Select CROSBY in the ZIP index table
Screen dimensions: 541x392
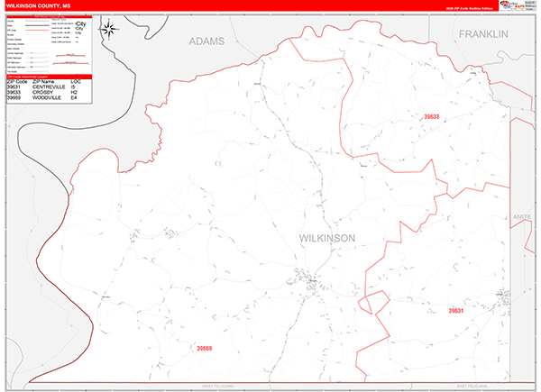pos(42,93)
